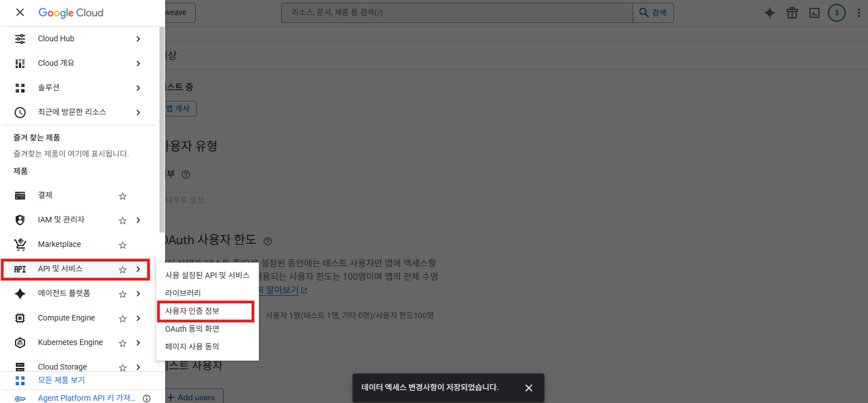Select 사용 설정된 API 및 서비스

pyautogui.click(x=208, y=275)
